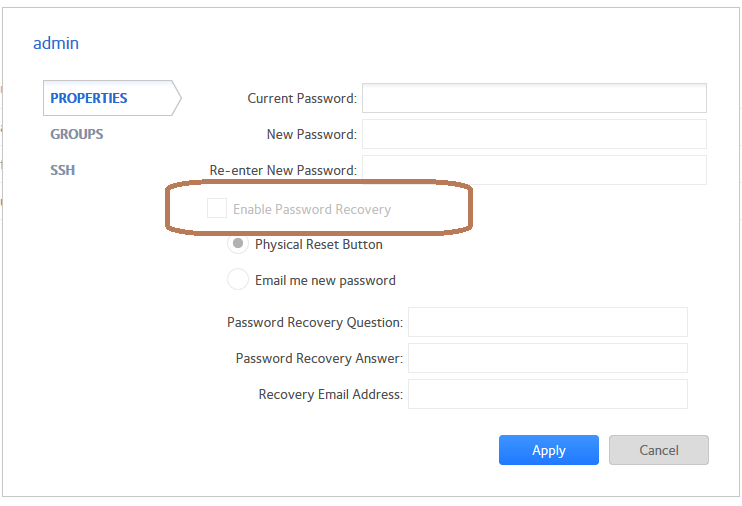Click the Recovery Email Address input box
The image size is (742, 506).
click(x=548, y=394)
